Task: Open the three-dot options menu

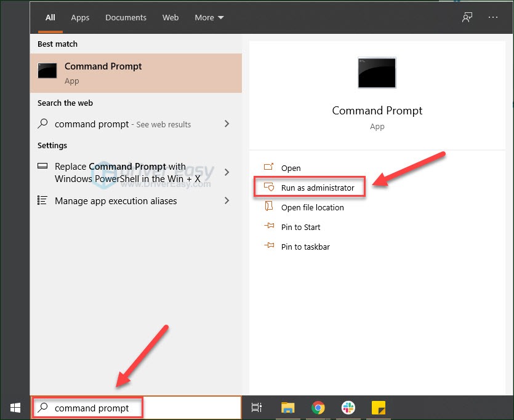Action: (493, 18)
